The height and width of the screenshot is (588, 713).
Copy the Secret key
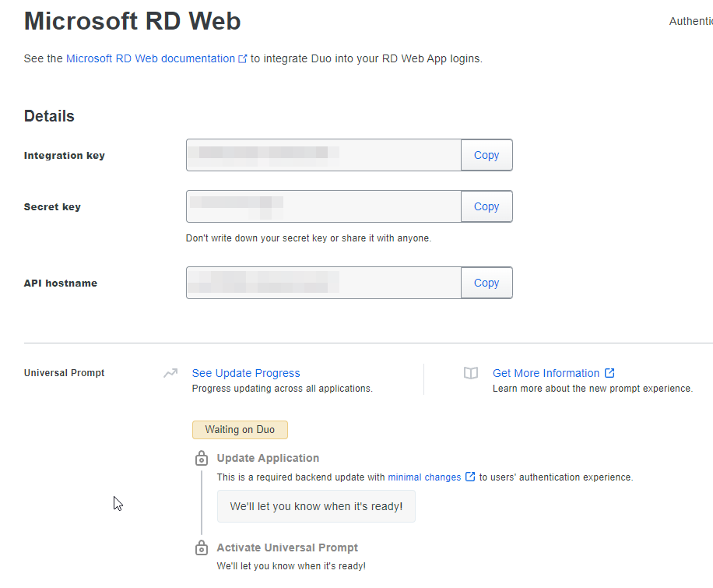[x=486, y=206]
